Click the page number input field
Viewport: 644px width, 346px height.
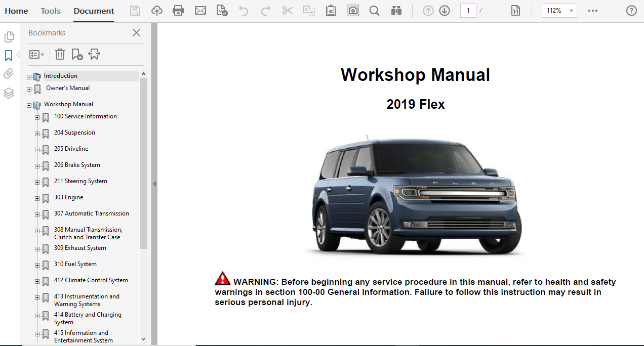pos(468,11)
